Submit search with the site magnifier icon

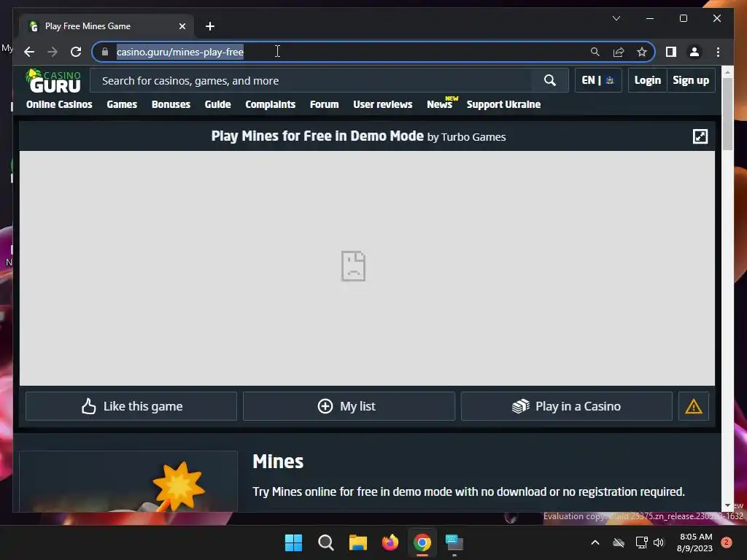[x=550, y=80]
